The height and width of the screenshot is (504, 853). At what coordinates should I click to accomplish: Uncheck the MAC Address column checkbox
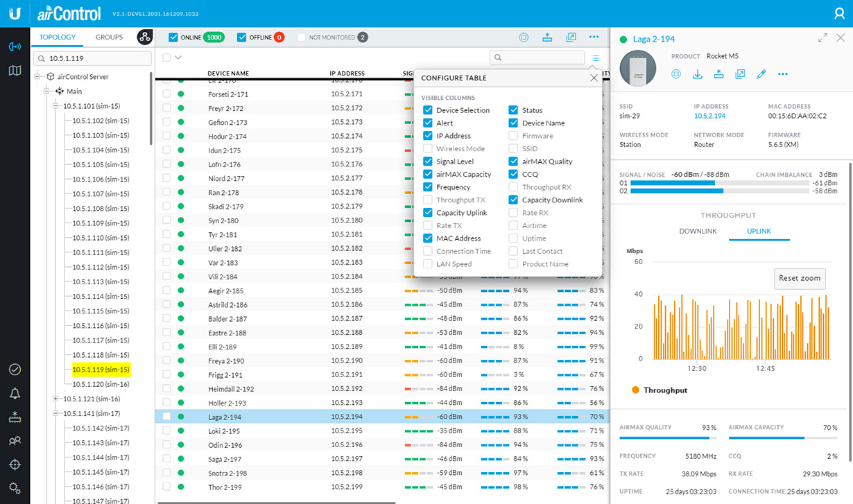coord(428,238)
